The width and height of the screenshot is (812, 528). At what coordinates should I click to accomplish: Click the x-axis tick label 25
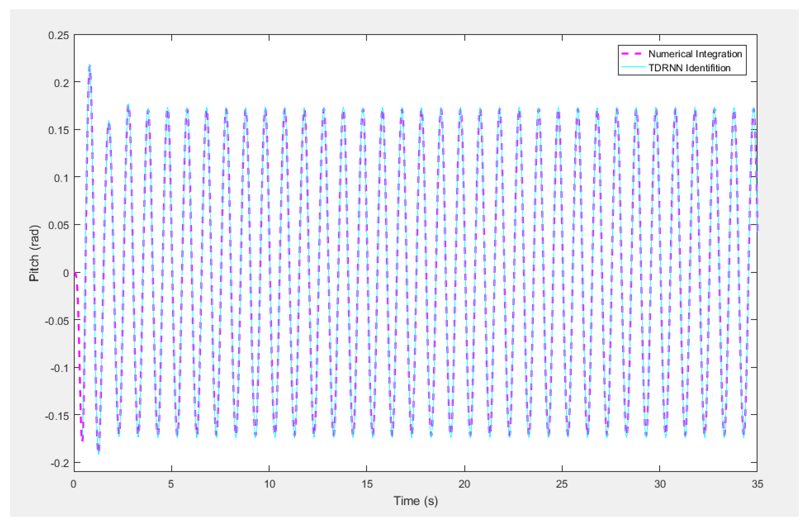(562, 484)
